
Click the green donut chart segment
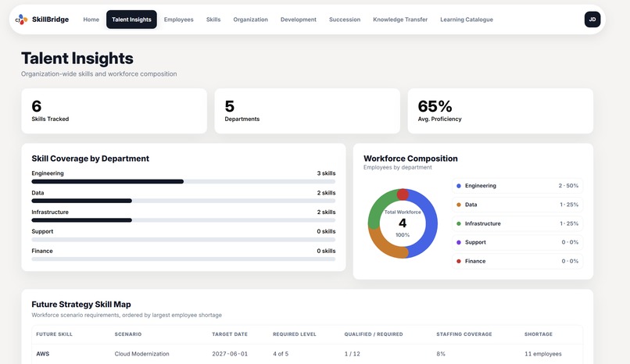point(378,208)
